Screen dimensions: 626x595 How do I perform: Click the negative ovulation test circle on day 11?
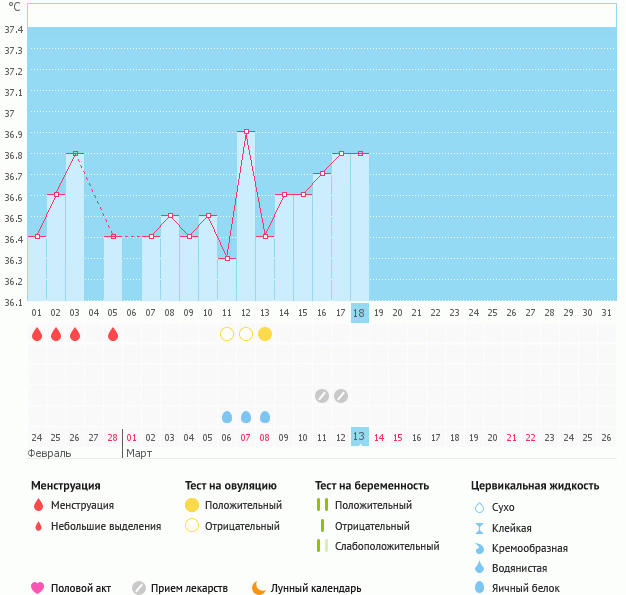(227, 334)
